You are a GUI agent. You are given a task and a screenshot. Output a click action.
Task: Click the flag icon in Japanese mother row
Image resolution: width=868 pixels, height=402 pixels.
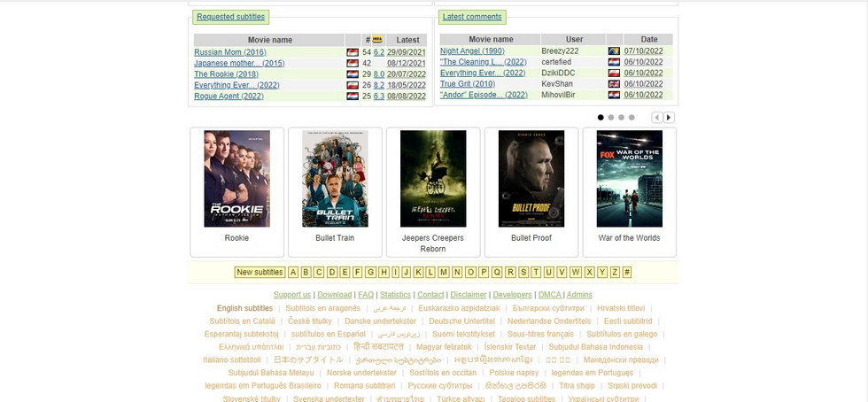tap(353, 63)
